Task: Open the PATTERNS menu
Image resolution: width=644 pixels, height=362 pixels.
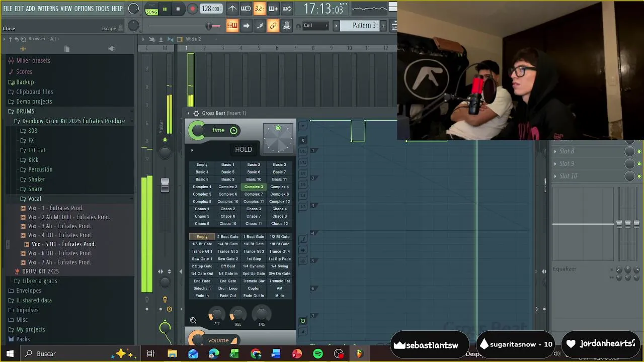Action: click(48, 9)
